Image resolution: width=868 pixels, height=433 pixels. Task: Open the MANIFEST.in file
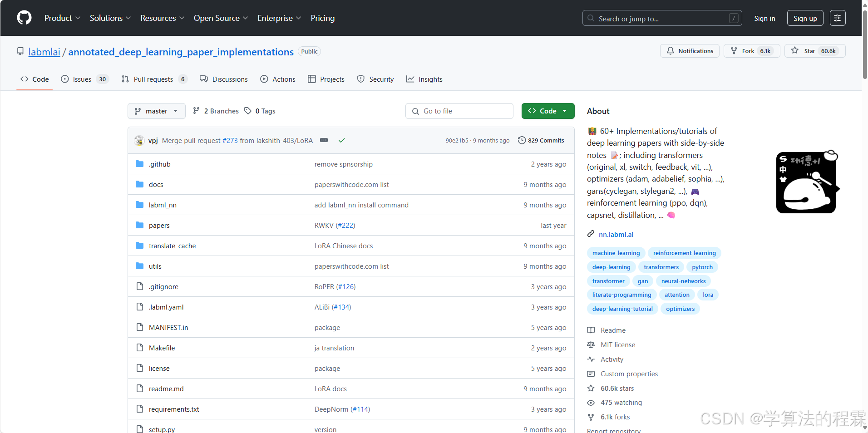coord(168,328)
